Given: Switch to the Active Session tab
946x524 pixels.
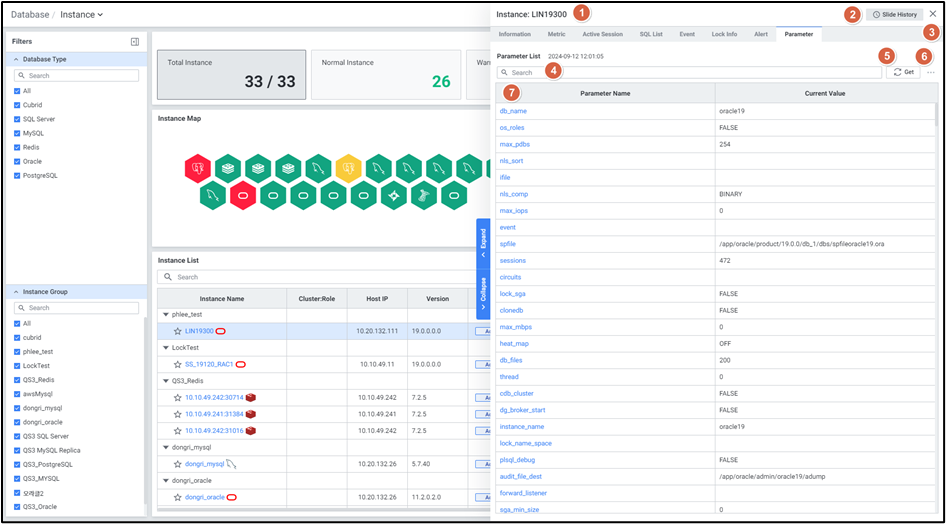Looking at the screenshot, I should point(602,34).
